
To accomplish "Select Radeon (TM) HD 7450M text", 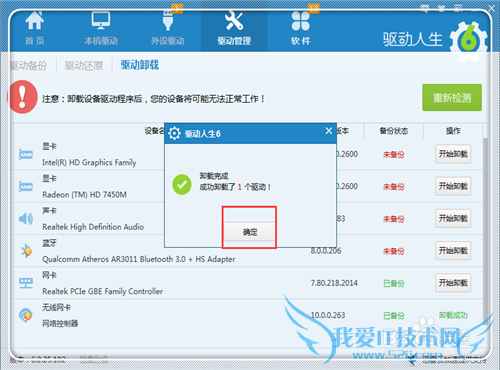I will click(84, 195).
